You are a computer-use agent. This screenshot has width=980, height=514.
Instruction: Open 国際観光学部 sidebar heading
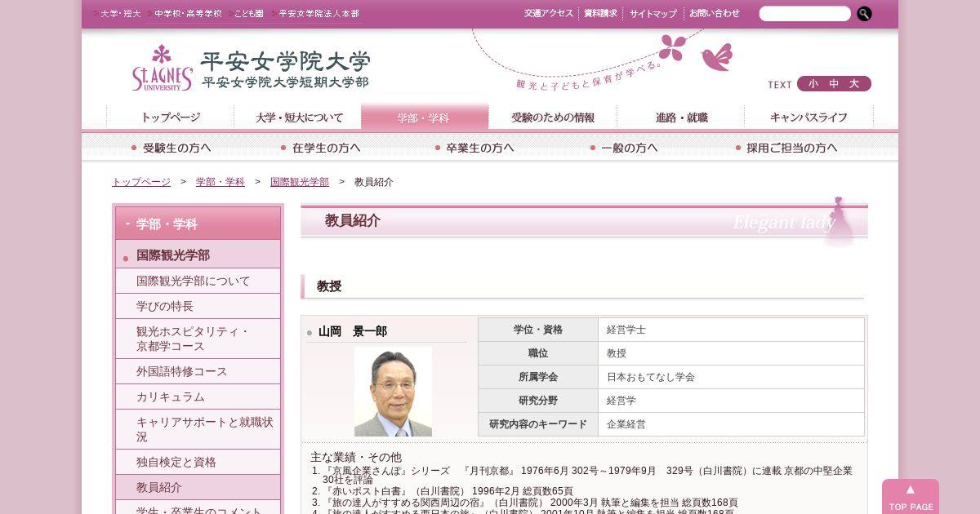[198, 255]
